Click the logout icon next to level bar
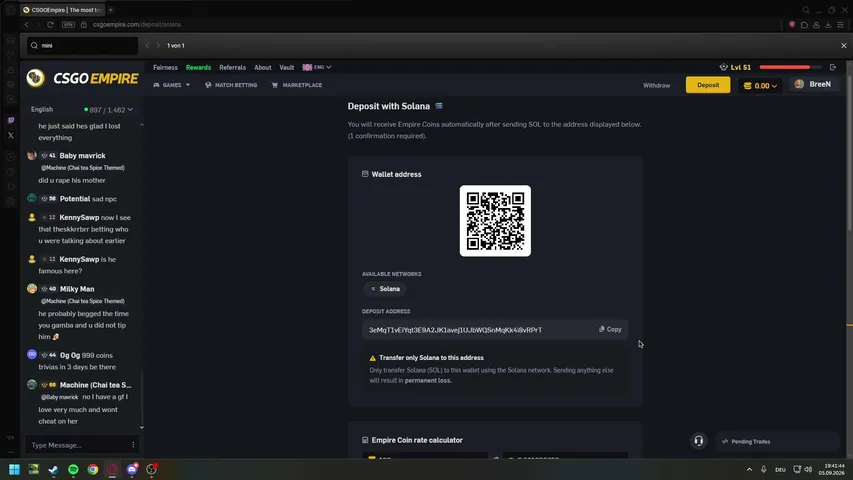This screenshot has width=853, height=480. point(832,67)
